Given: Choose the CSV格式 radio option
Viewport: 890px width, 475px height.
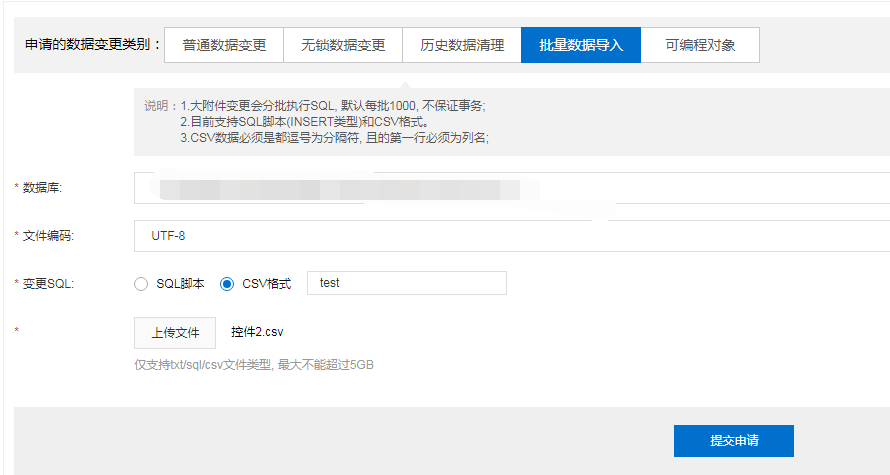Looking at the screenshot, I should pyautogui.click(x=227, y=284).
